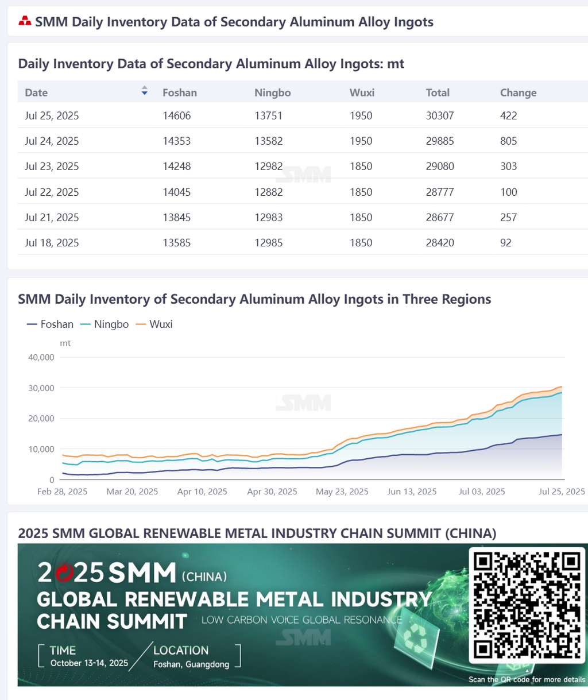Click Total value 30307
Viewport: 588px width, 700px height.
(440, 115)
